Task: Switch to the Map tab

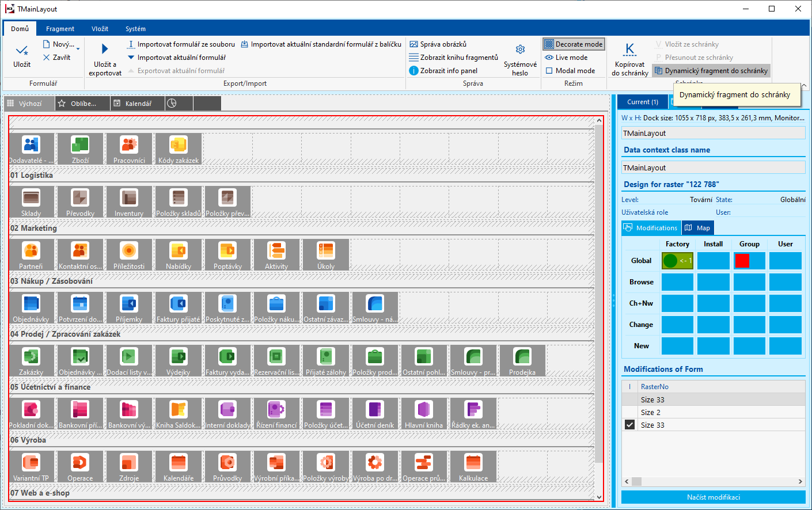Action: click(698, 228)
